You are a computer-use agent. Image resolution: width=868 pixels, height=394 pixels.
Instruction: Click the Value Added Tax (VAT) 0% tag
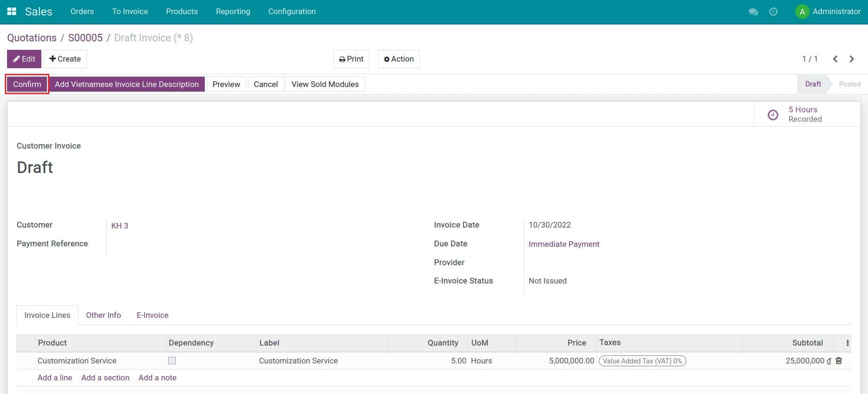pyautogui.click(x=642, y=361)
